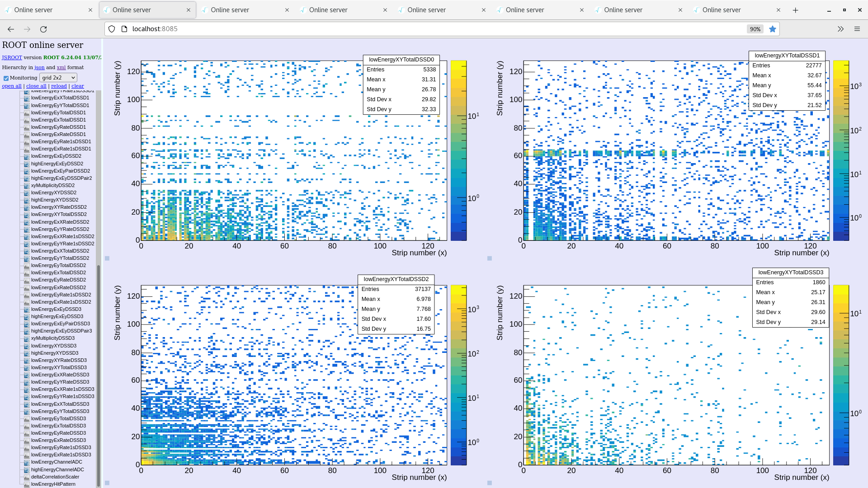Open the browser hamburger menu
The image size is (868, 488).
coord(857,28)
